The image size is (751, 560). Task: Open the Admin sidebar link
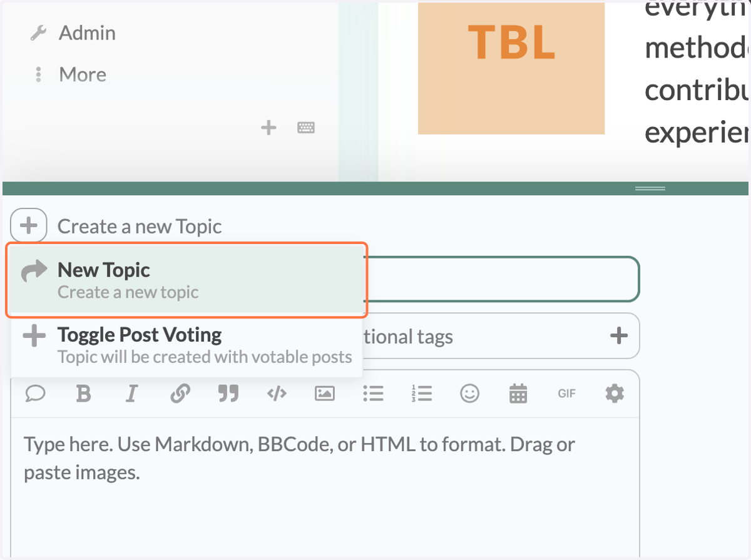click(x=73, y=33)
